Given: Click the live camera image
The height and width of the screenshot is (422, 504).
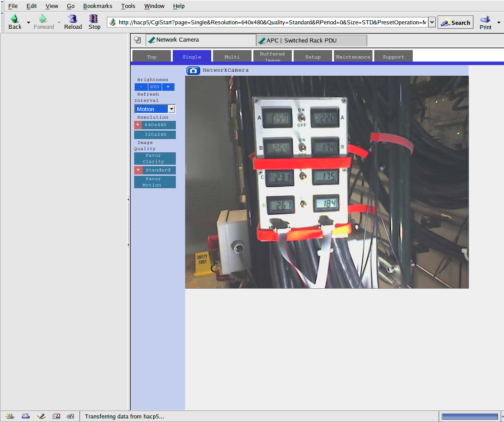Looking at the screenshot, I should [x=327, y=182].
